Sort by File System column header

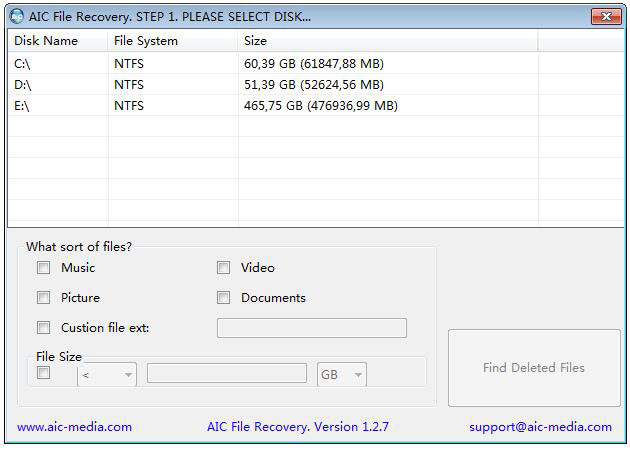[x=173, y=41]
